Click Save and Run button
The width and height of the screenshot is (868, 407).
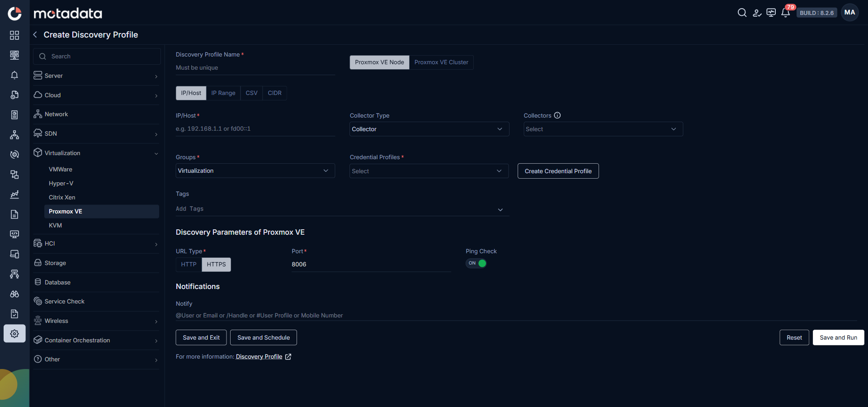click(839, 337)
